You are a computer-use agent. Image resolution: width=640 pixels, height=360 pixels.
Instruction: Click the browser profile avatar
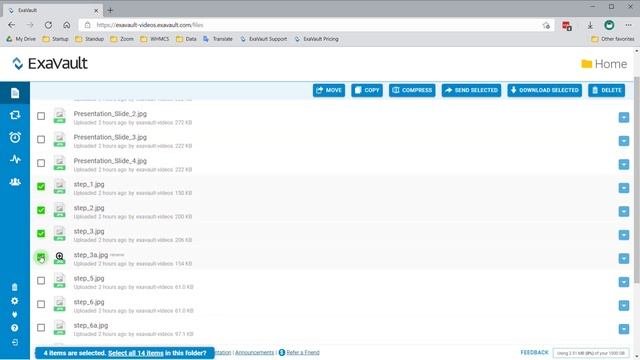(609, 25)
